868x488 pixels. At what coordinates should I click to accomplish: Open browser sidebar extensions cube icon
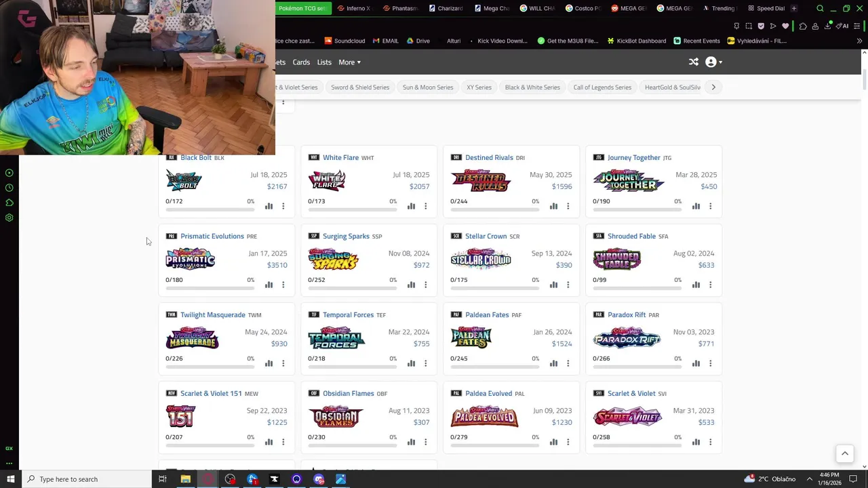click(x=9, y=203)
